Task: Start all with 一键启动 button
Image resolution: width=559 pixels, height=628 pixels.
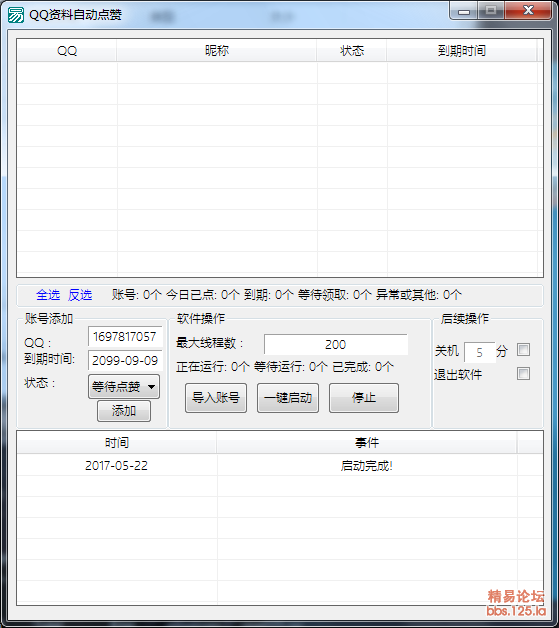Action: click(288, 398)
